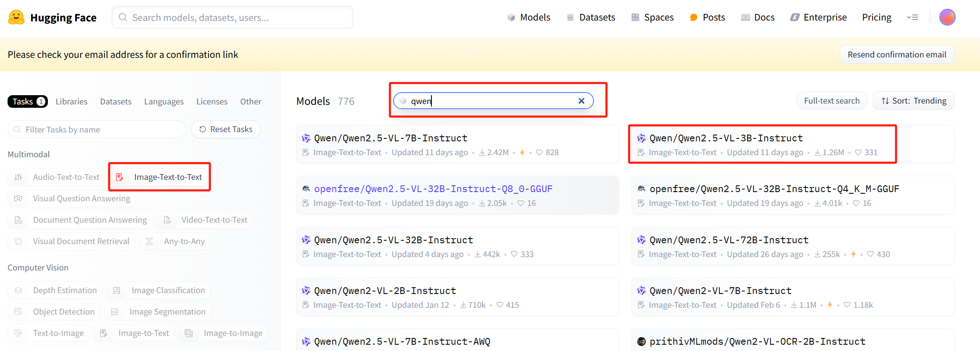Switch to the Tasks filter tab
The image size is (980, 351).
tap(28, 101)
